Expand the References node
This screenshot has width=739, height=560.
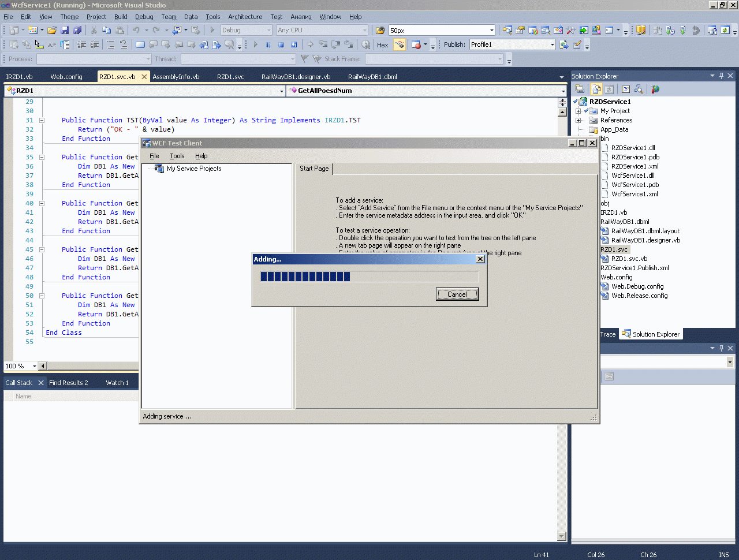[578, 120]
